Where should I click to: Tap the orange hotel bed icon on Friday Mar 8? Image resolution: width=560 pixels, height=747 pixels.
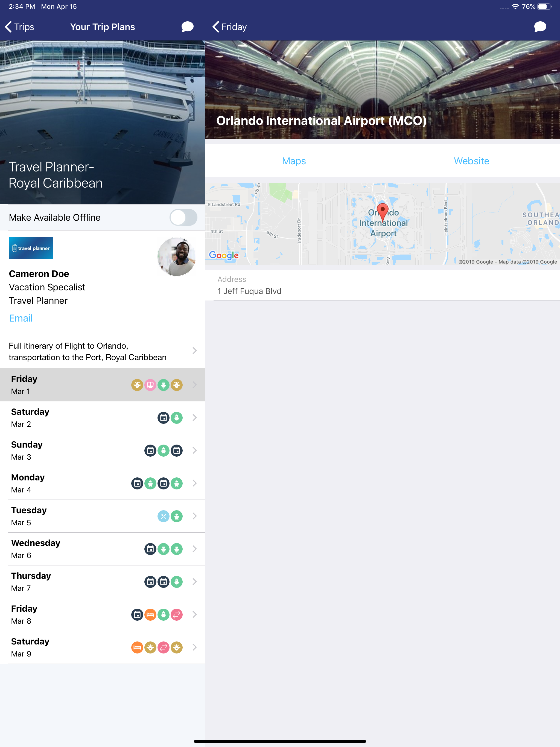click(x=150, y=614)
